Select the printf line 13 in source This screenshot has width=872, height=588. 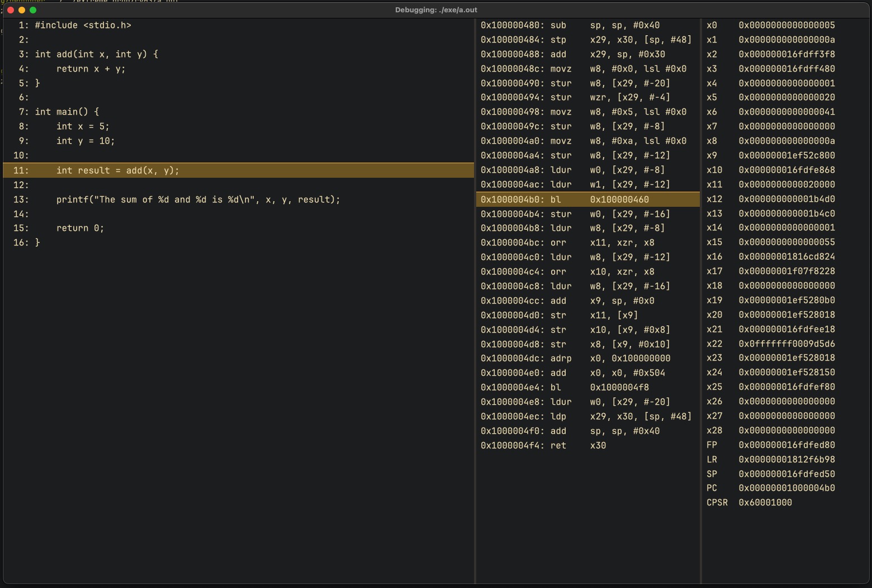click(x=198, y=200)
